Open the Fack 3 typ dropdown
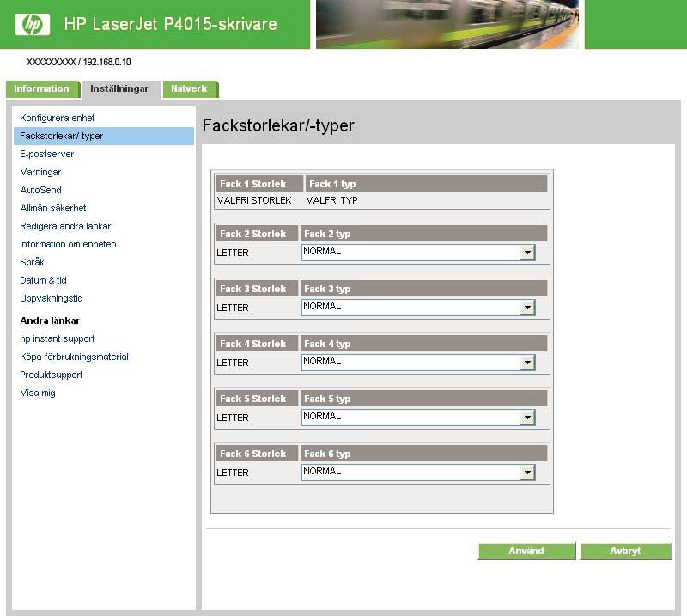687x616 pixels. pyautogui.click(x=418, y=307)
